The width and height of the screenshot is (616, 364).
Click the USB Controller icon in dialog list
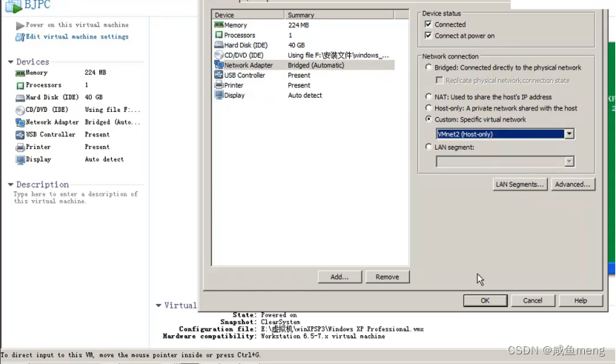(219, 75)
